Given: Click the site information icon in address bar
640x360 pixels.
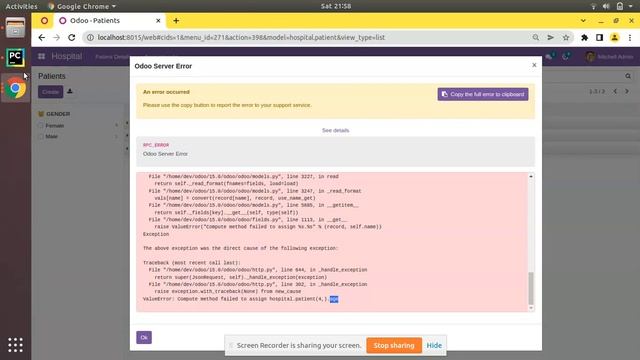Looking at the screenshot, I should pyautogui.click(x=90, y=38).
